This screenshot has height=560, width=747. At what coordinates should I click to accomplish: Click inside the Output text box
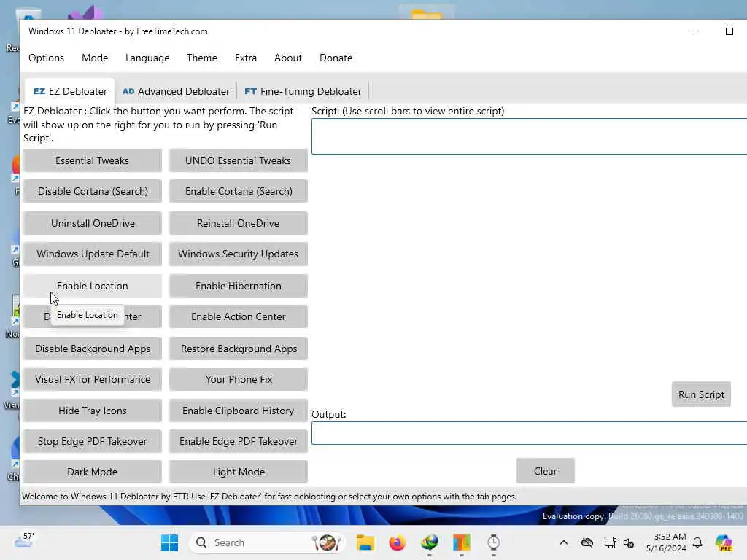(530, 433)
